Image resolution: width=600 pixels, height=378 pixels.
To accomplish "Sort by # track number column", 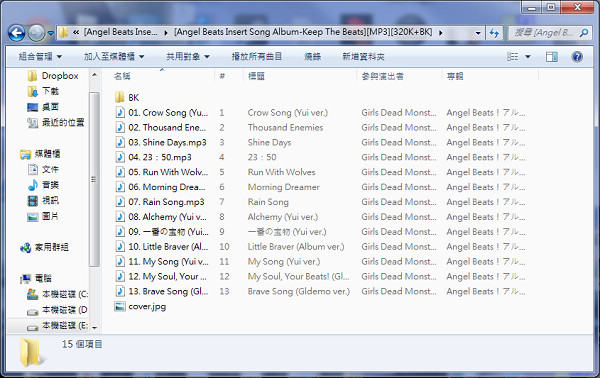I will pos(222,76).
